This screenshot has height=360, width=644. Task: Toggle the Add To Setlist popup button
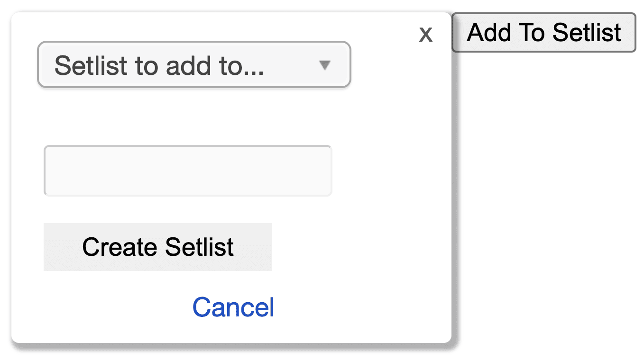[x=544, y=32]
